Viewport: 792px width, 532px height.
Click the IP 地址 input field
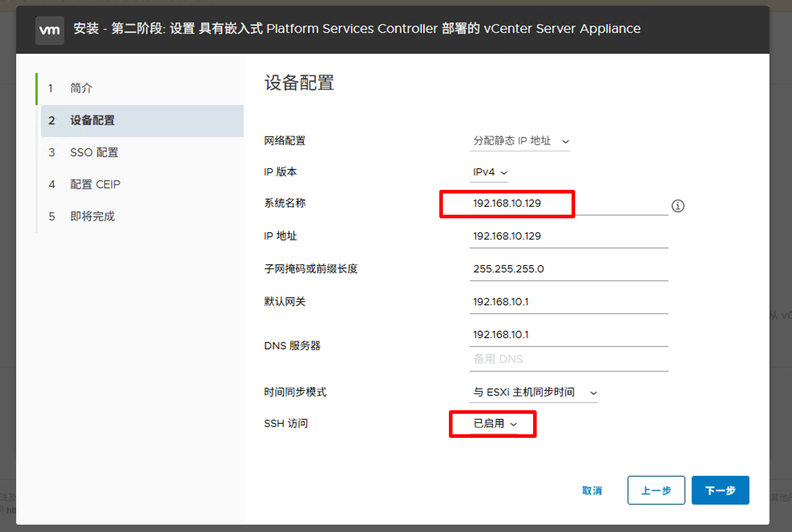pyautogui.click(x=569, y=236)
